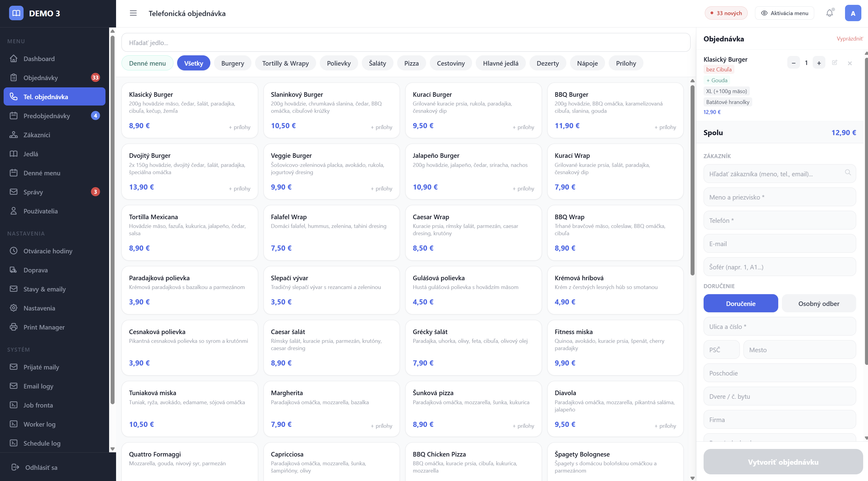Increase Klasický Burger quantity with plus

tap(819, 63)
